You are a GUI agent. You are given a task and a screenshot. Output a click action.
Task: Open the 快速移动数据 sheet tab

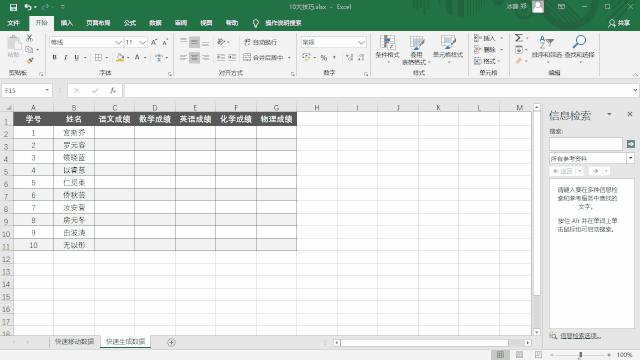click(75, 341)
